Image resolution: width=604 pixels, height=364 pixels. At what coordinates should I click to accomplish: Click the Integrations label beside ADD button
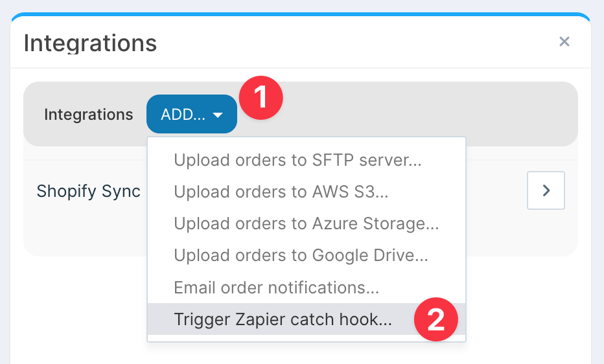click(x=88, y=115)
